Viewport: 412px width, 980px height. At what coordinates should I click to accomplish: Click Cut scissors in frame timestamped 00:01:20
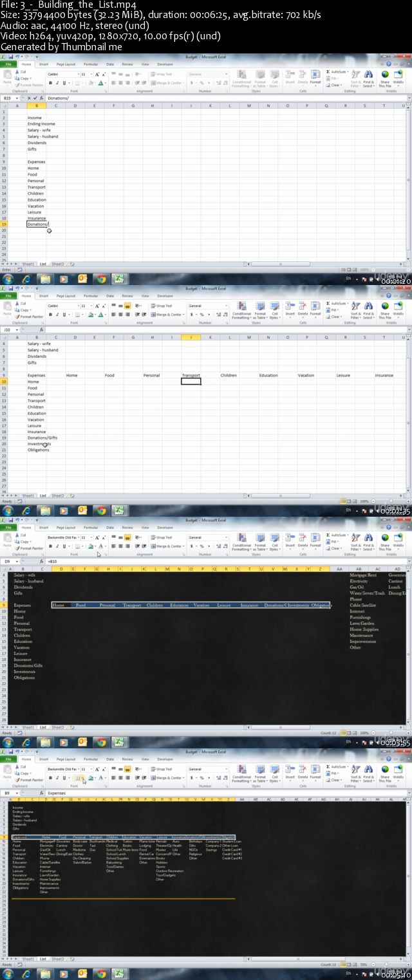pyautogui.click(x=17, y=71)
